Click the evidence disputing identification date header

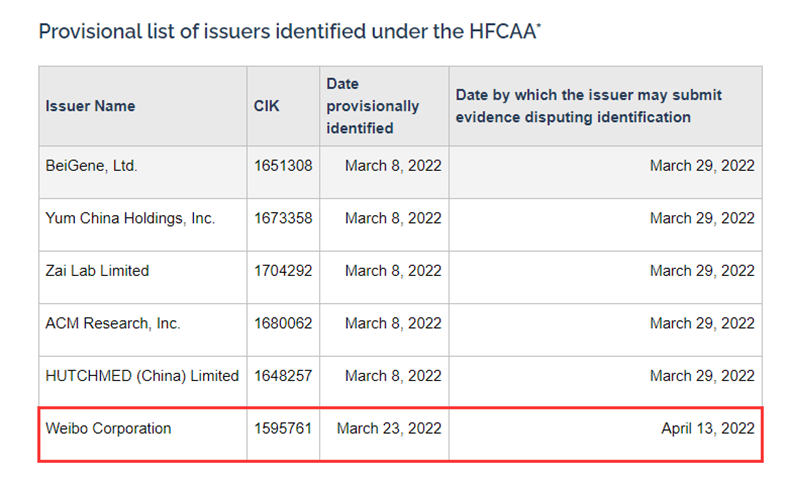click(588, 106)
